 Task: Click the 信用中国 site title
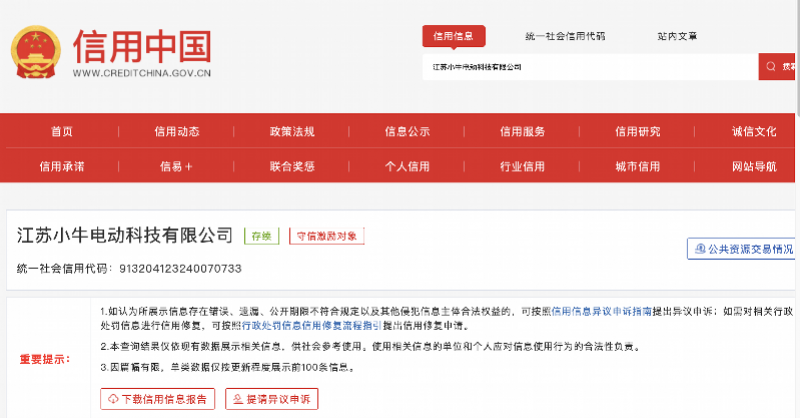coord(142,46)
